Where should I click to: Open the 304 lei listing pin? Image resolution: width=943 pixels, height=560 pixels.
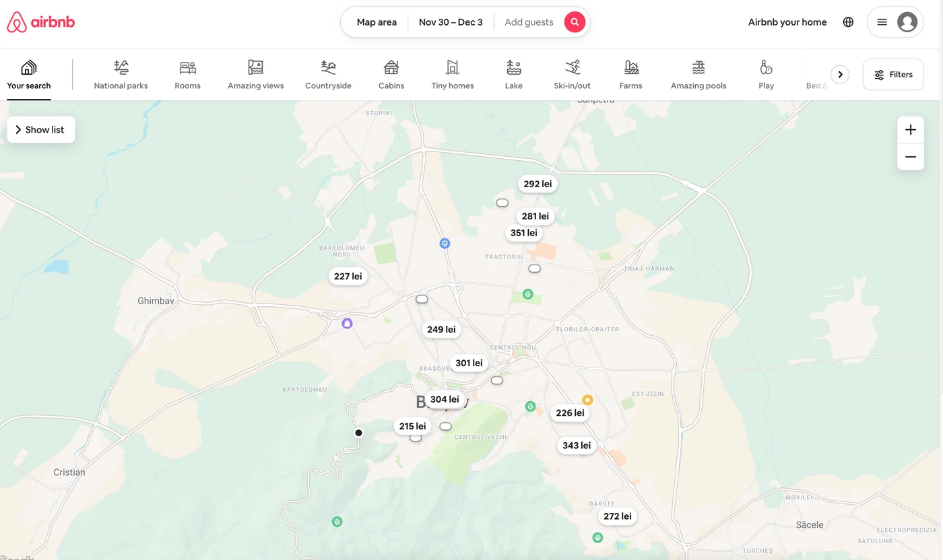(445, 399)
